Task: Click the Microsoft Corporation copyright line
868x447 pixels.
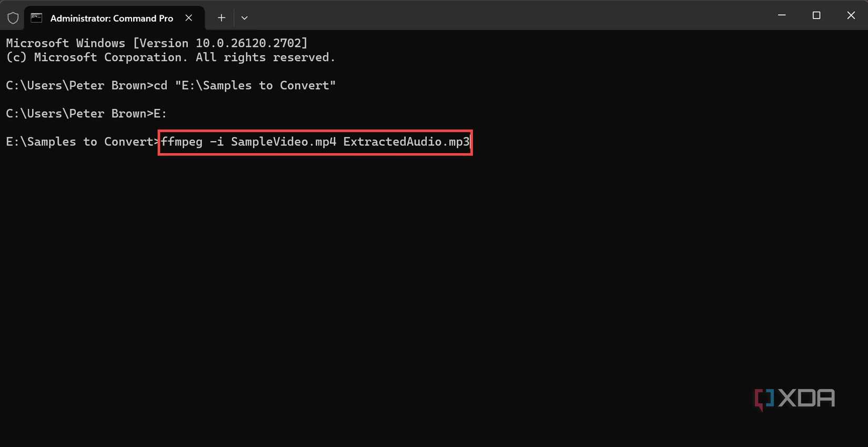Action: click(x=170, y=57)
